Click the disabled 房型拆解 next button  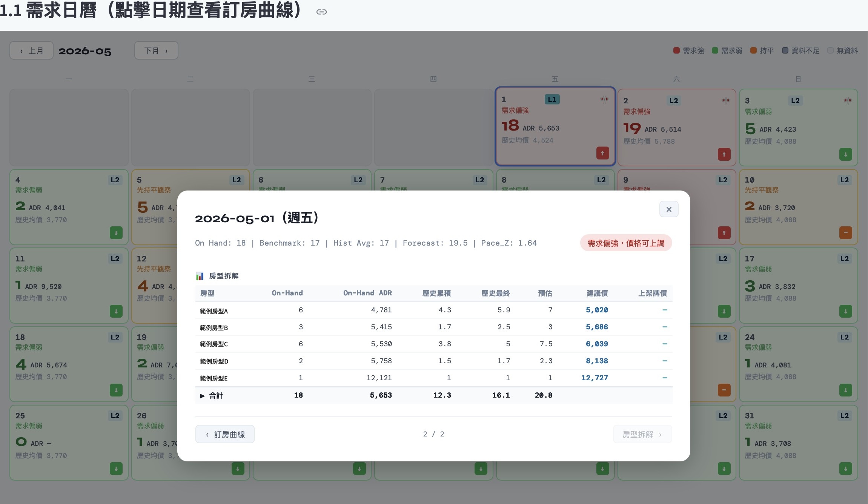point(642,434)
